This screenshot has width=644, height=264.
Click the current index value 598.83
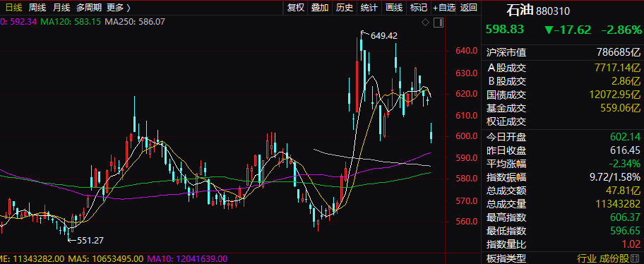click(x=505, y=30)
